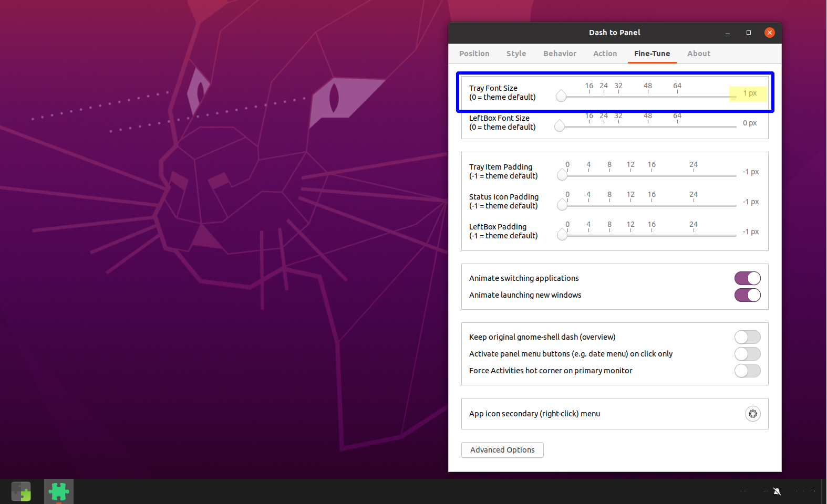Viewport: 827px width, 504px height.
Task: Click the 'Tray Item Padding' label
Action: pos(501,167)
